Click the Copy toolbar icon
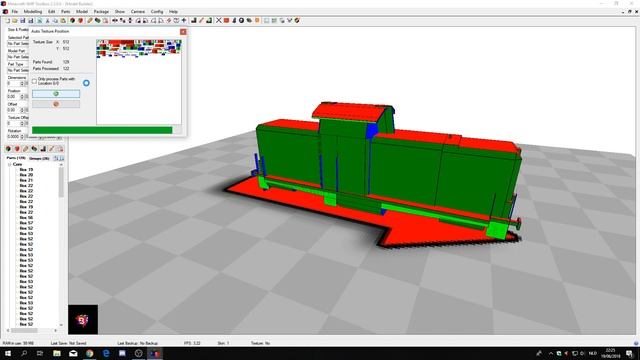Image resolution: width=640 pixels, height=360 pixels. coord(55,20)
